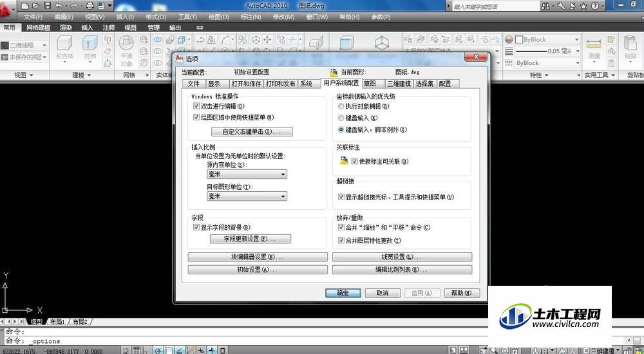Click the 块编辑器设置 button

(258, 257)
